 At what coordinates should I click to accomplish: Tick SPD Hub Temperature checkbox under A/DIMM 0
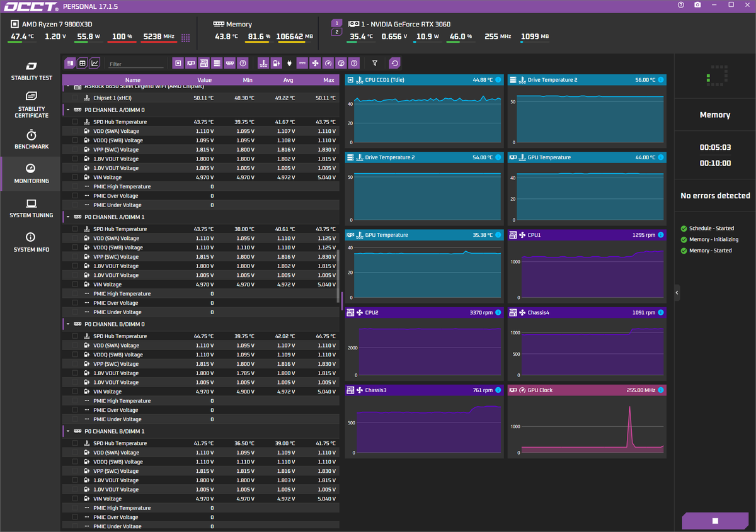[75, 122]
